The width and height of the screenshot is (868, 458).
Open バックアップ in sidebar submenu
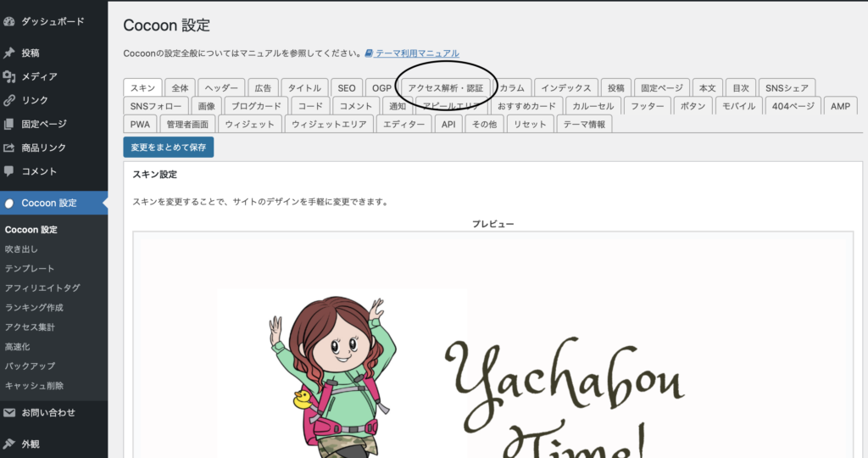coord(30,366)
